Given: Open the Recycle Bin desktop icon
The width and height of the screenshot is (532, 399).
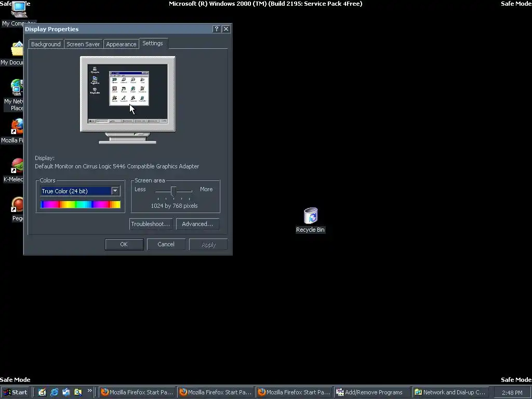Looking at the screenshot, I should coord(311,220).
